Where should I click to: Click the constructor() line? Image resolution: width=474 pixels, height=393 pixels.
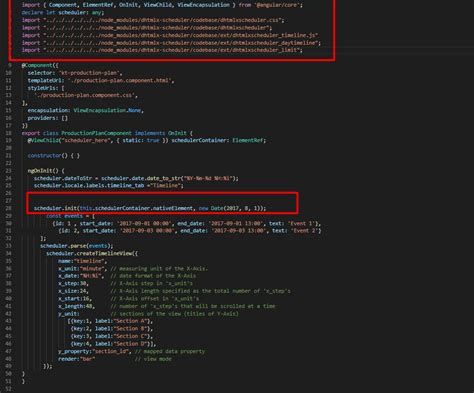[54, 156]
